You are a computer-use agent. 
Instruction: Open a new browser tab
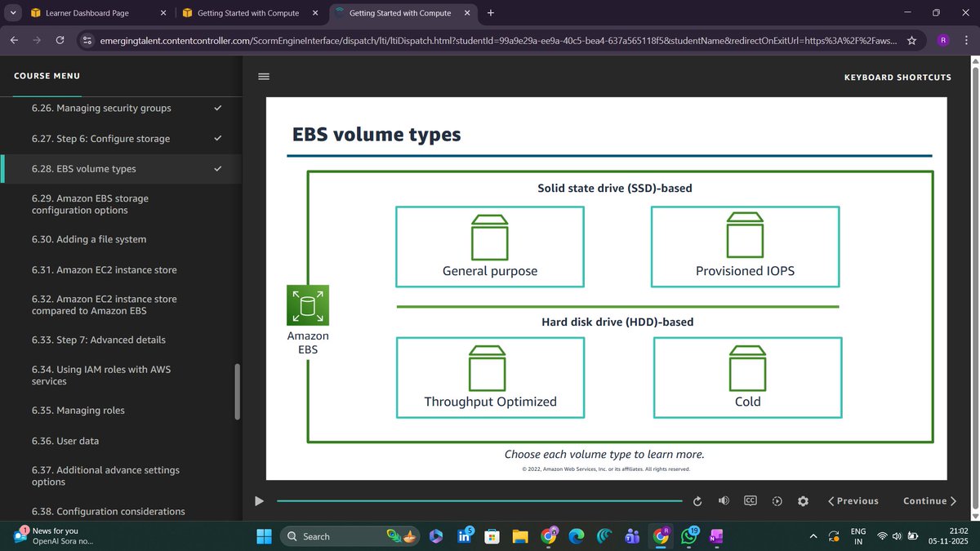490,13
